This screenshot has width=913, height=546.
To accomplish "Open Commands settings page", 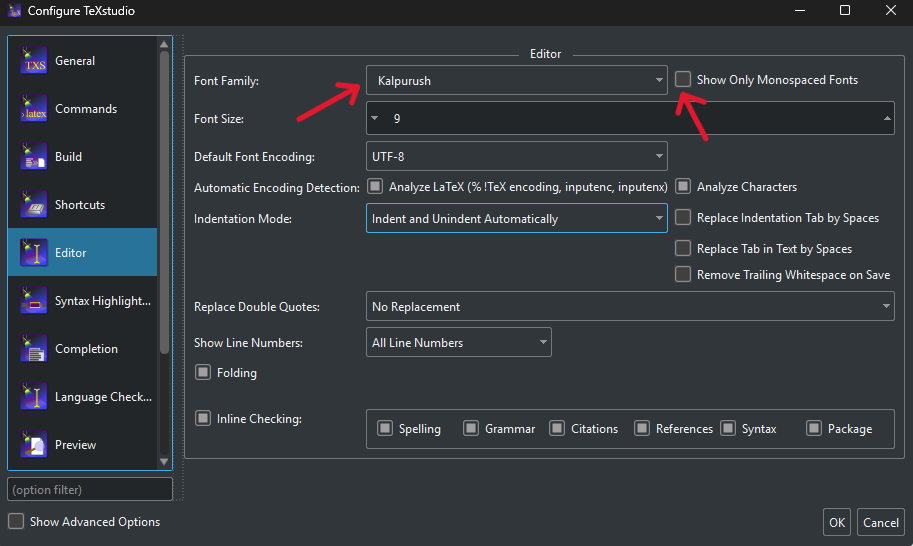I will [83, 109].
